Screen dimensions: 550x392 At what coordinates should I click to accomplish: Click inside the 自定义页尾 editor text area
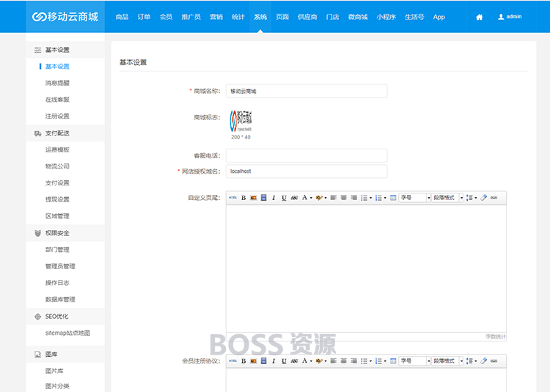[x=366, y=268]
